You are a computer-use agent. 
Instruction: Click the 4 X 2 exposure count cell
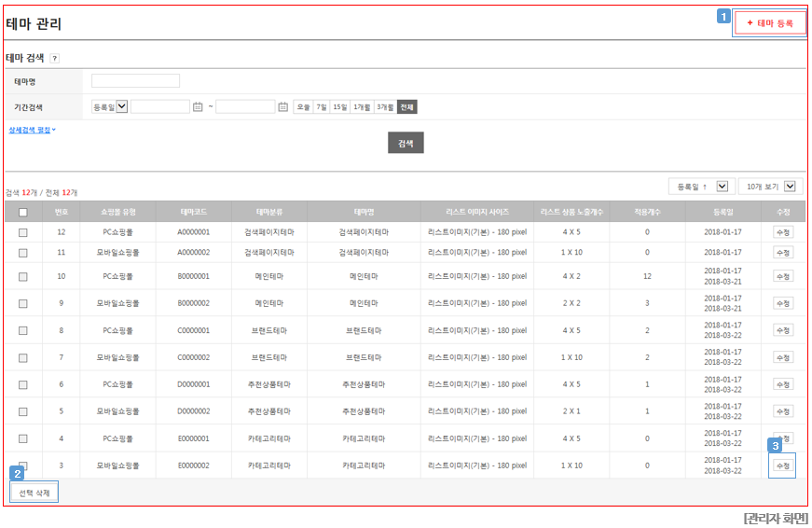(x=571, y=276)
